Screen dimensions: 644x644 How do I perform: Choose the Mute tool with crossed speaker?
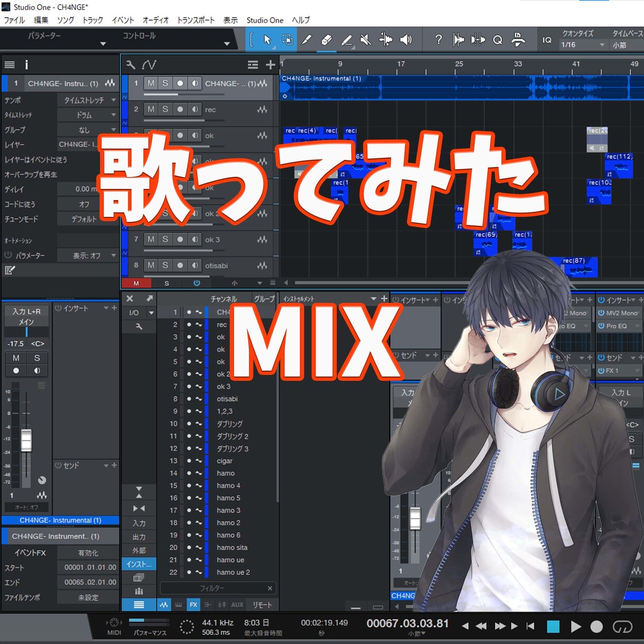[x=365, y=40]
